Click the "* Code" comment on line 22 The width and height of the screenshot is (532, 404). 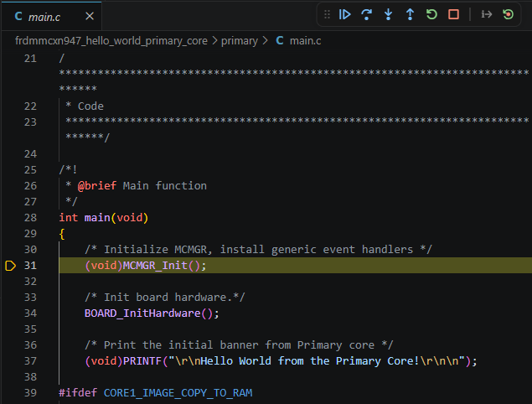(x=85, y=106)
